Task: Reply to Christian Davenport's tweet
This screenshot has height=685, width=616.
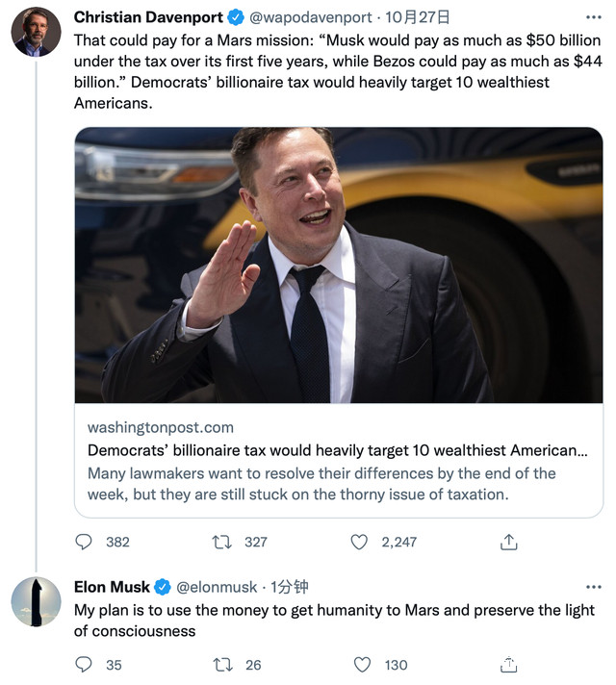Action: [x=84, y=542]
